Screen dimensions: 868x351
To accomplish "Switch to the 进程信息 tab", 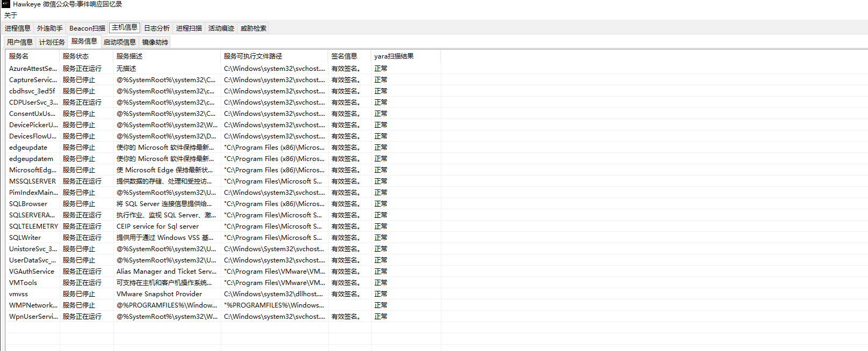I will [x=18, y=28].
